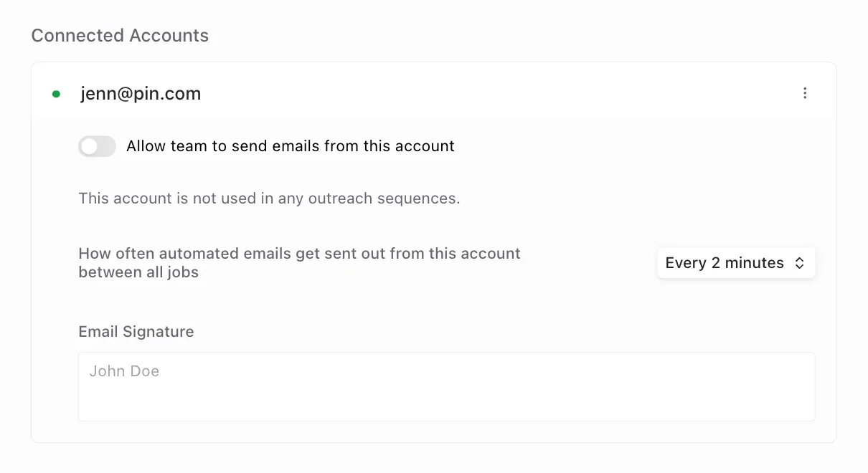
Task: Click the jenn@pin.com email address text
Action: pyautogui.click(x=141, y=94)
